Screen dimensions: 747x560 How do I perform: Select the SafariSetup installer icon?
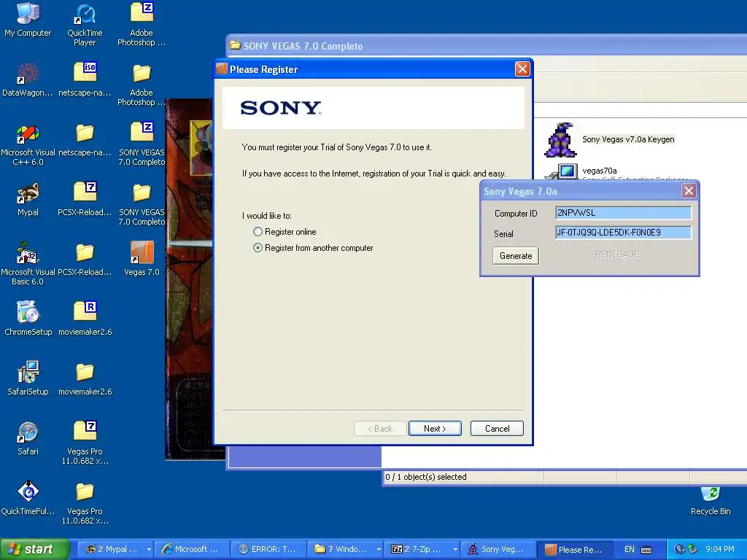pos(28,378)
